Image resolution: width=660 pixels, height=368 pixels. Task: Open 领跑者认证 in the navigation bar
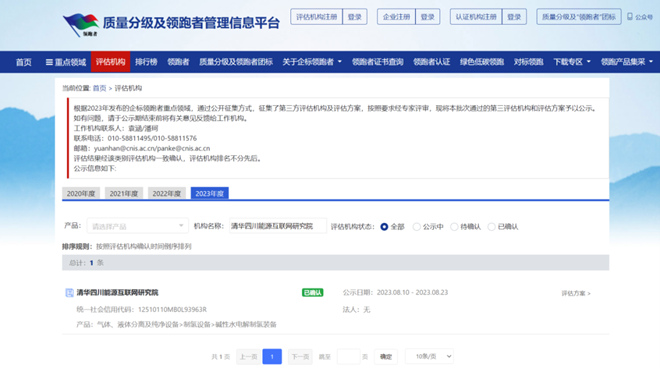(431, 62)
